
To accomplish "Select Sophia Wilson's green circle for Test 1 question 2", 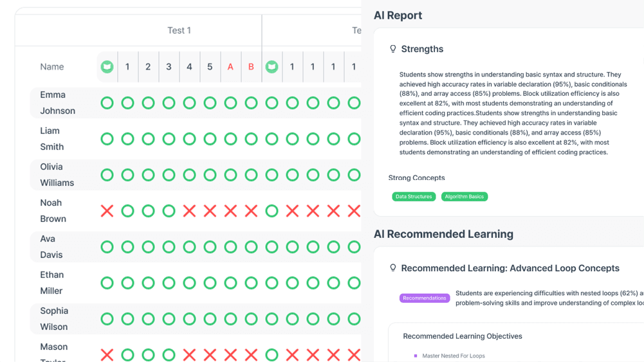I will coord(148,319).
